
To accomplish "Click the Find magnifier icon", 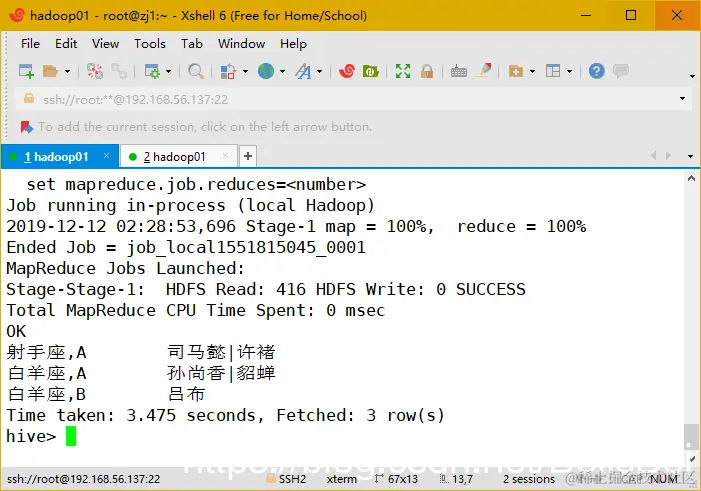I will click(x=196, y=71).
